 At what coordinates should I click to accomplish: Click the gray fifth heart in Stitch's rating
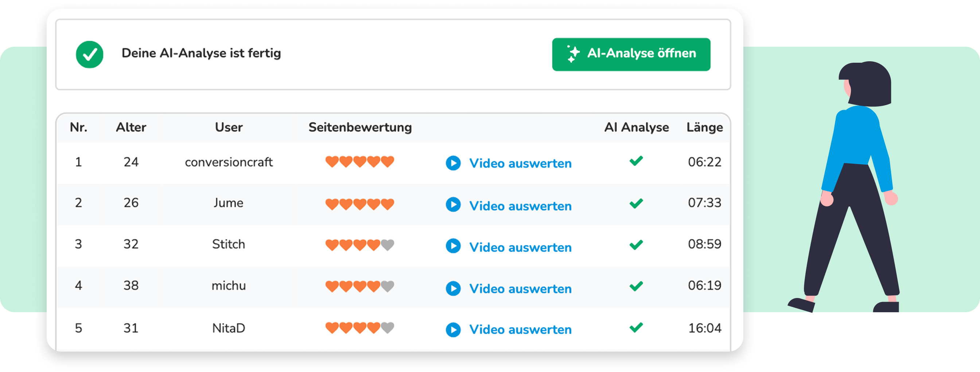(x=387, y=245)
